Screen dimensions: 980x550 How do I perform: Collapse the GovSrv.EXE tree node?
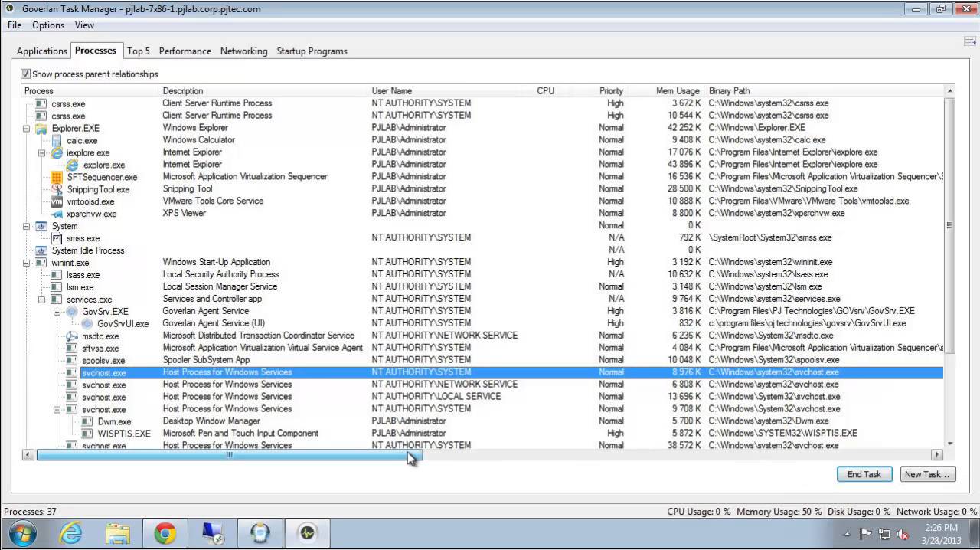tap(57, 312)
